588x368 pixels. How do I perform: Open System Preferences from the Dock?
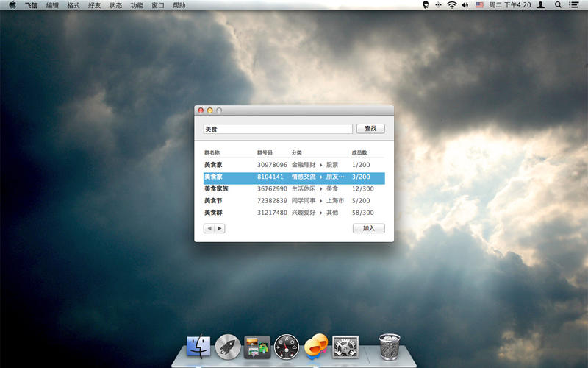coord(345,346)
